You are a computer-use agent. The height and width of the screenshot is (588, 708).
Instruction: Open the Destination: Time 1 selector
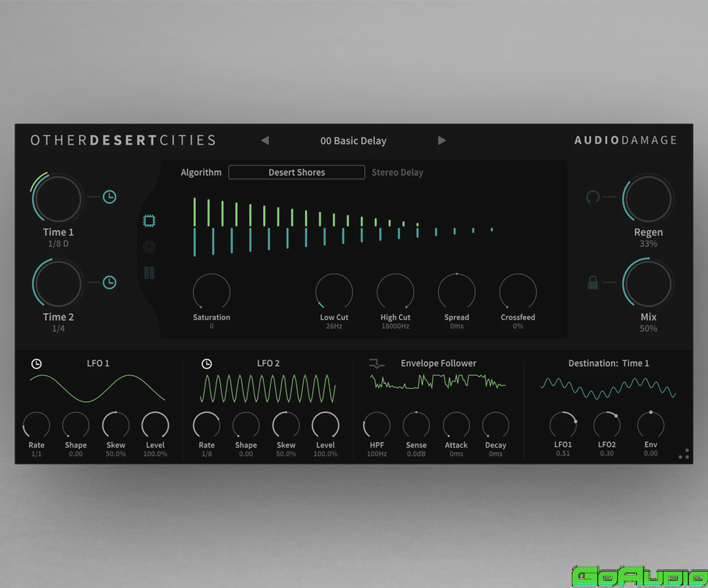pos(608,363)
